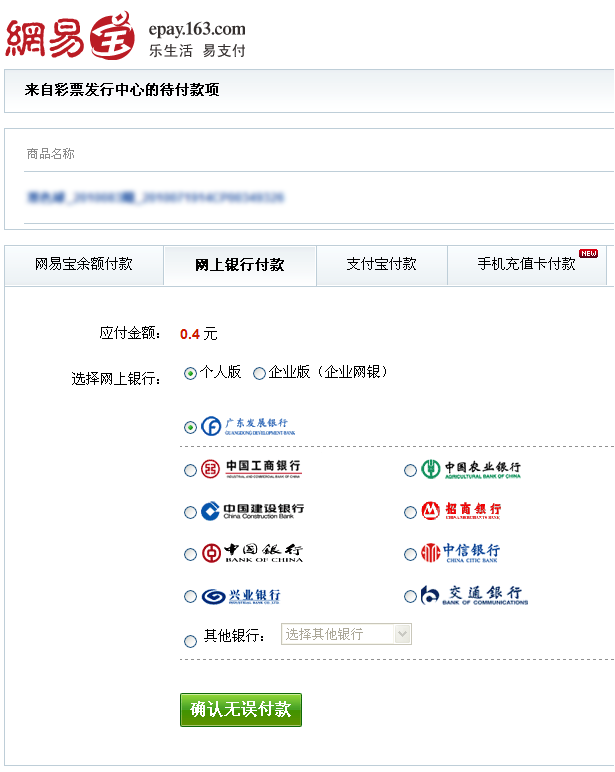Select the 个人版 personal radio option
Image resolution: width=615 pixels, height=772 pixels.
point(190,373)
